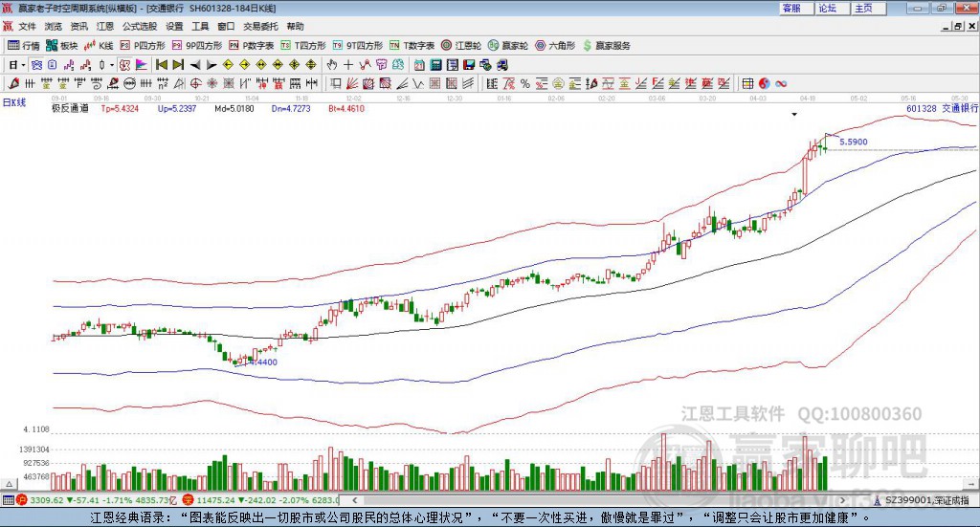Click Tp=5.4324 indicator value

pos(120,109)
